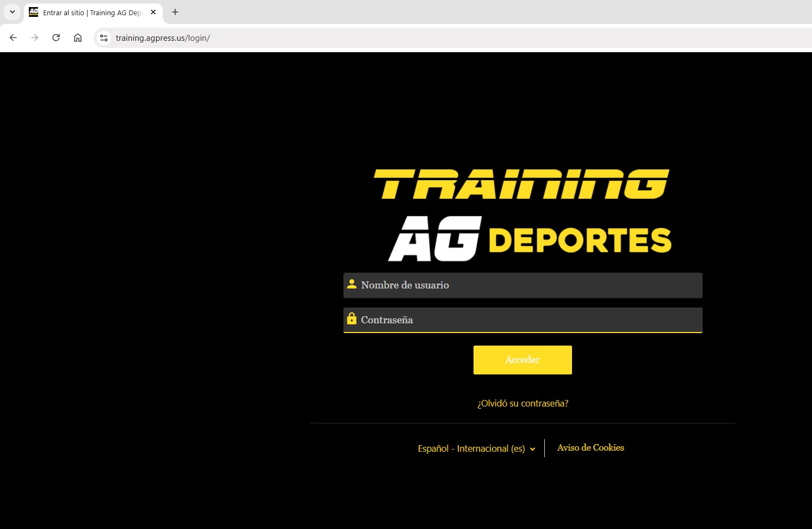Open the 'Aviso de Cookies' link
812x529 pixels.
pos(590,447)
